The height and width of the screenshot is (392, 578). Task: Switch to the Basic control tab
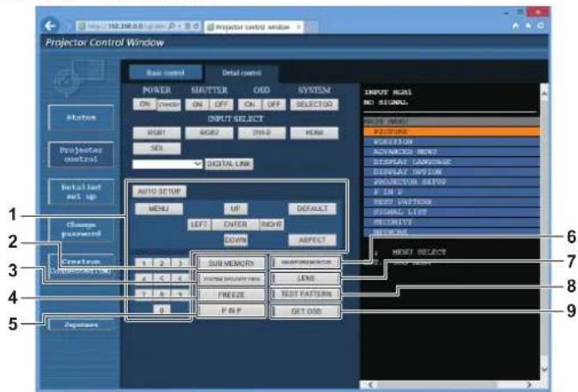pos(165,73)
